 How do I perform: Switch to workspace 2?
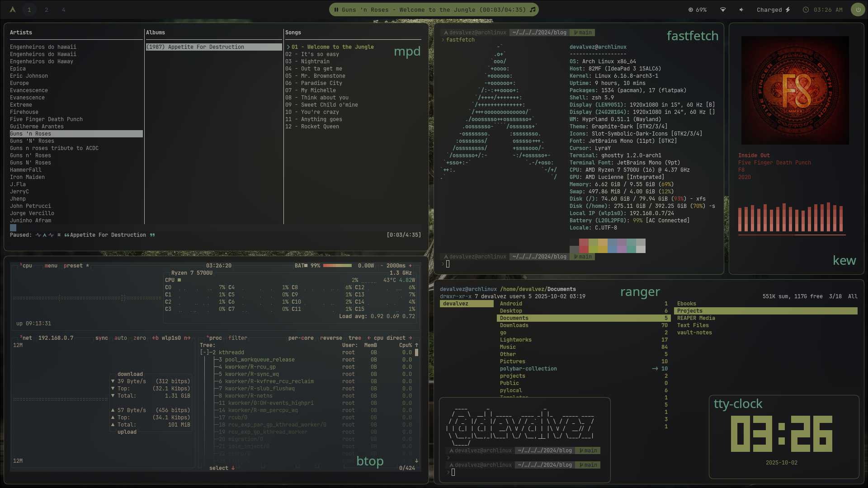coord(47,9)
